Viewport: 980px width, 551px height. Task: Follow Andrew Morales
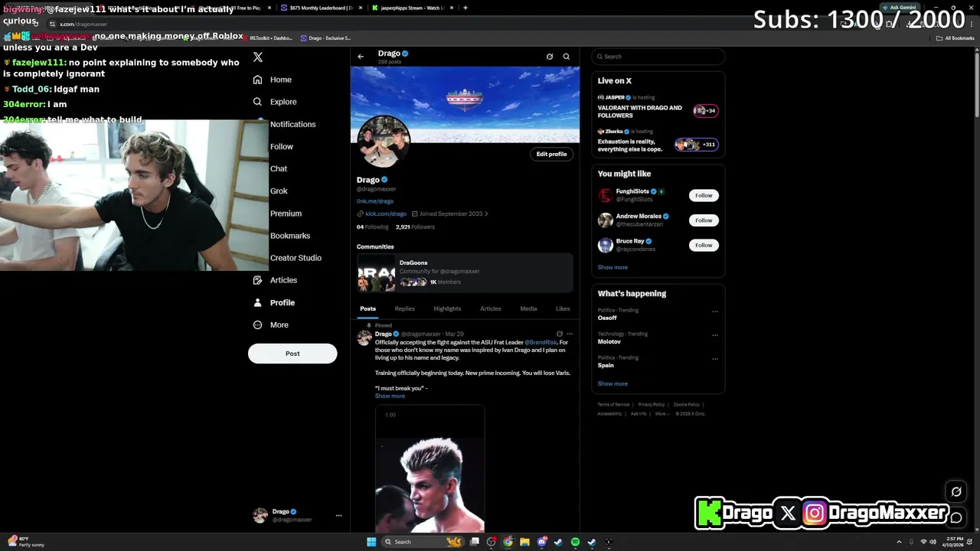click(x=704, y=220)
